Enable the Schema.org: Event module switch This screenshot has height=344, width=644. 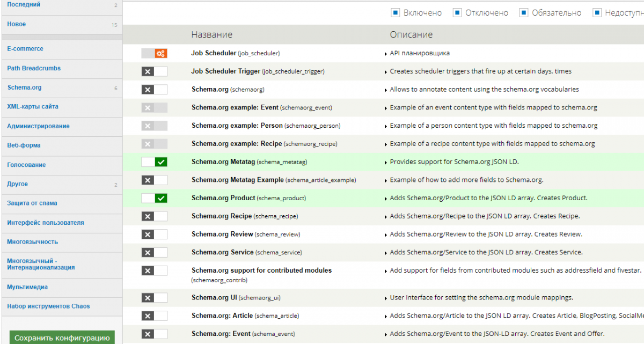coord(154,334)
